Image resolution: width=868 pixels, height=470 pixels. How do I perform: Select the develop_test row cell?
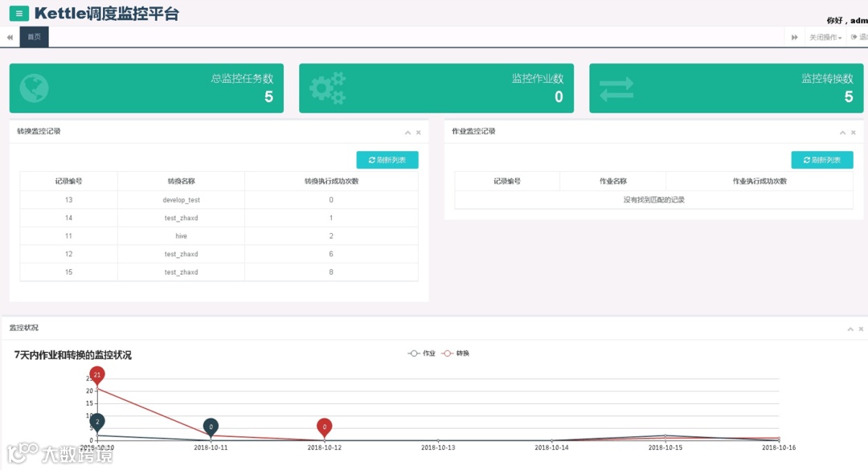(181, 200)
